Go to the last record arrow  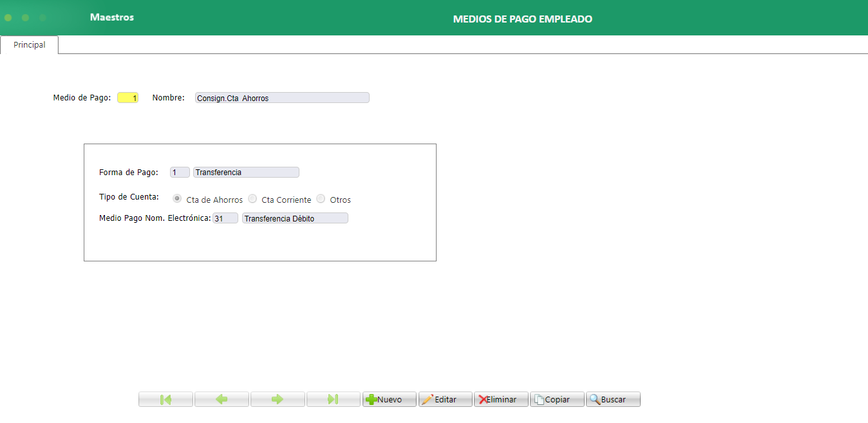334,399
